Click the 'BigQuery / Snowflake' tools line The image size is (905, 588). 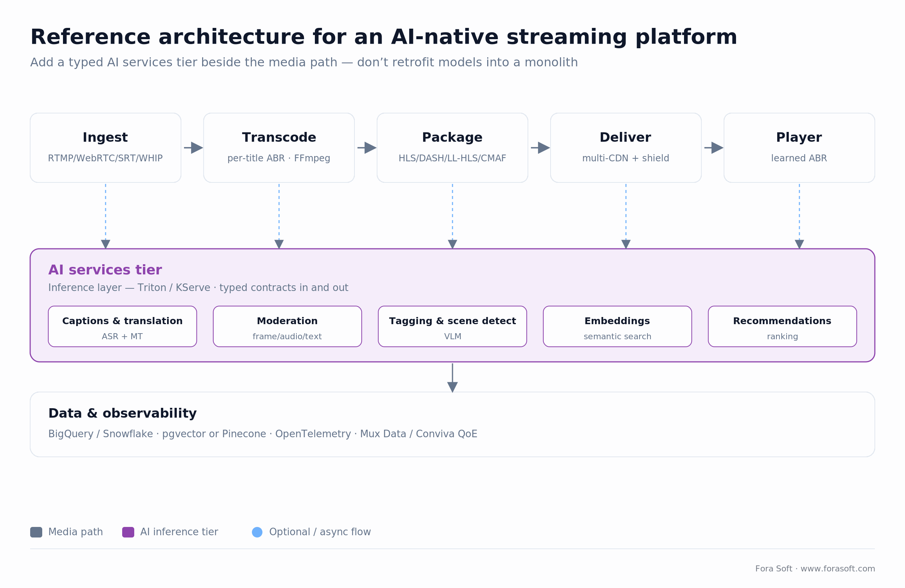pos(263,434)
